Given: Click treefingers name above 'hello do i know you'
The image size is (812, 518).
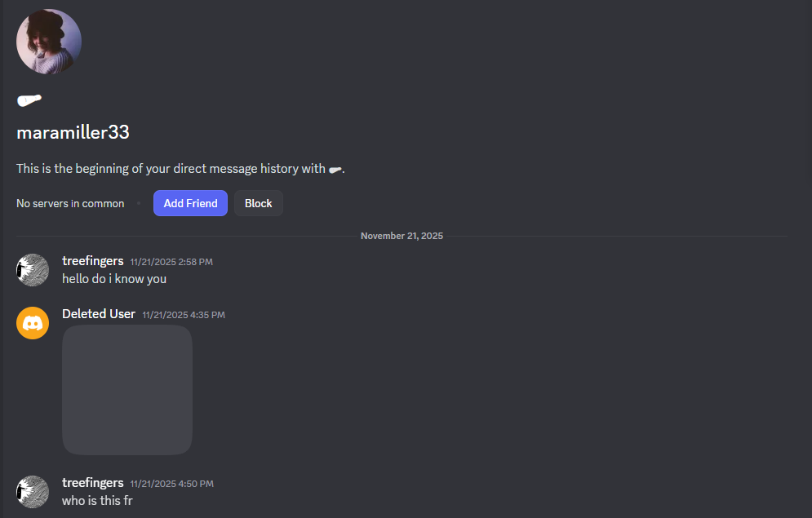Looking at the screenshot, I should (x=93, y=261).
